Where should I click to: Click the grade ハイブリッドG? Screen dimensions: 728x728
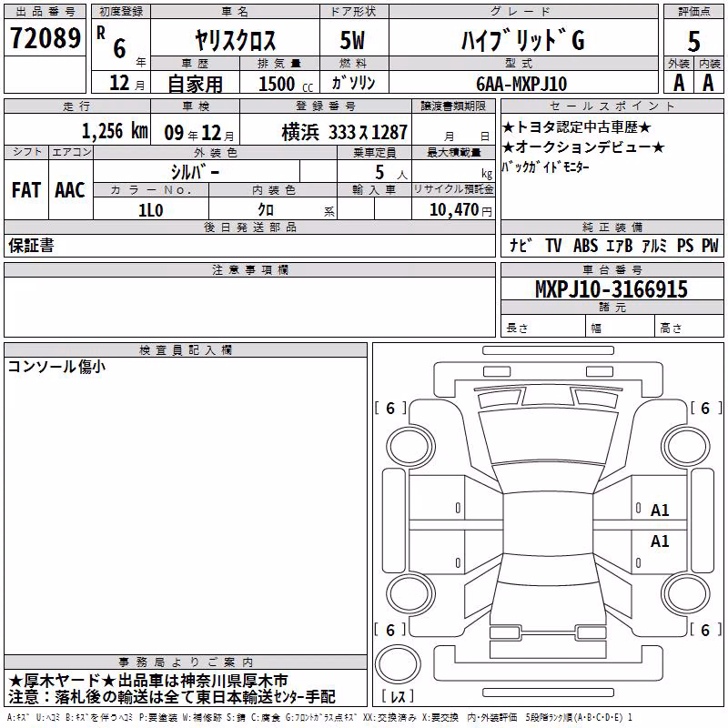click(522, 39)
